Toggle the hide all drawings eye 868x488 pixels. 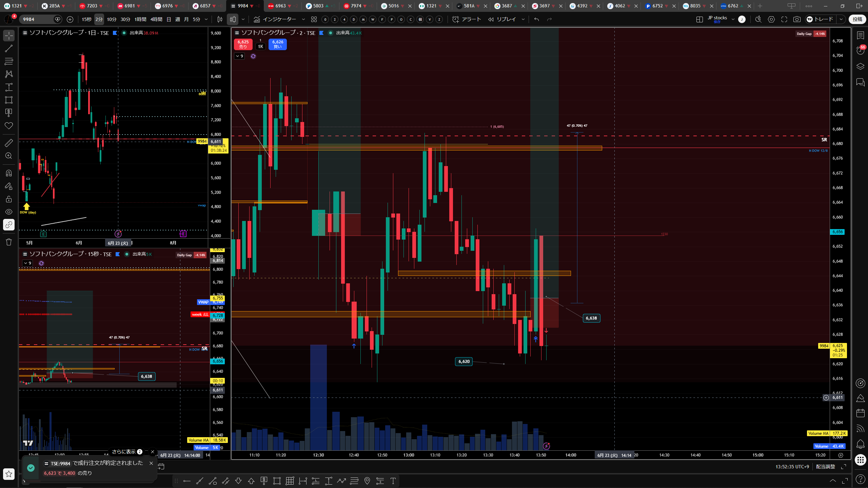[9, 212]
